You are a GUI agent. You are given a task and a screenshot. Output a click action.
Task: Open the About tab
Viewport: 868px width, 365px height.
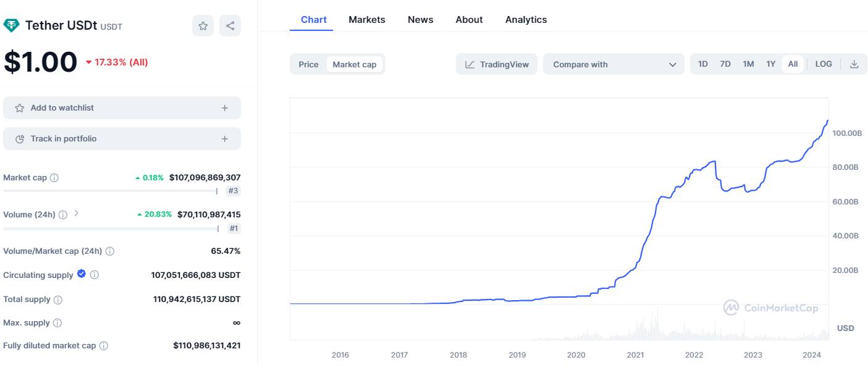tap(470, 20)
